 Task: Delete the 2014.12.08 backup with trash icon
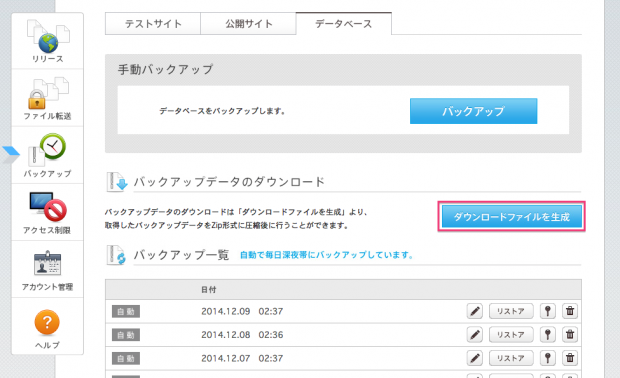coord(570,335)
